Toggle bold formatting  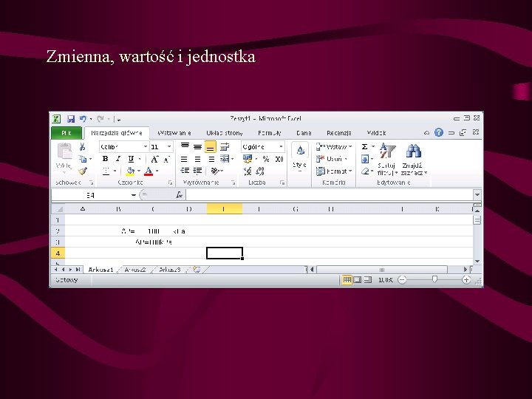pyautogui.click(x=105, y=159)
